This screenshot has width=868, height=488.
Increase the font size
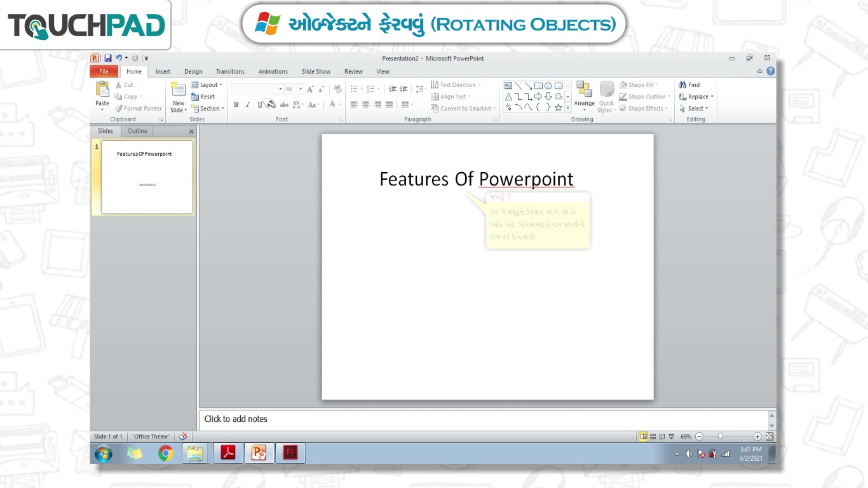[x=310, y=90]
